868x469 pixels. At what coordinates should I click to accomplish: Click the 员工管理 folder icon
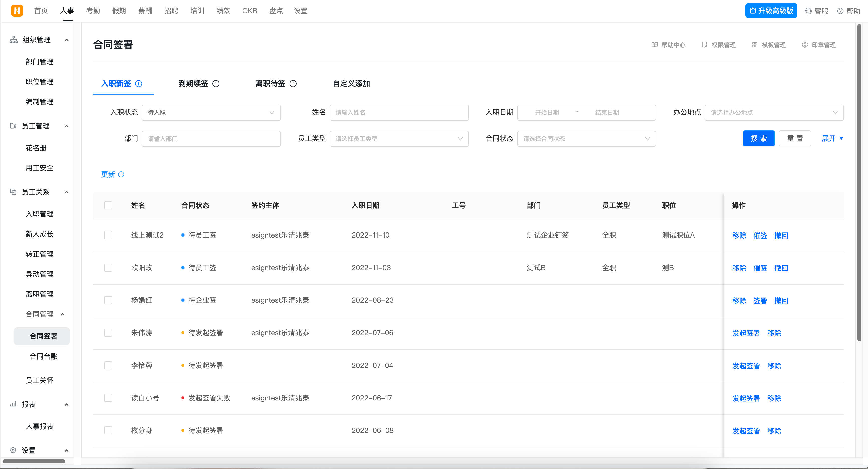pos(13,126)
